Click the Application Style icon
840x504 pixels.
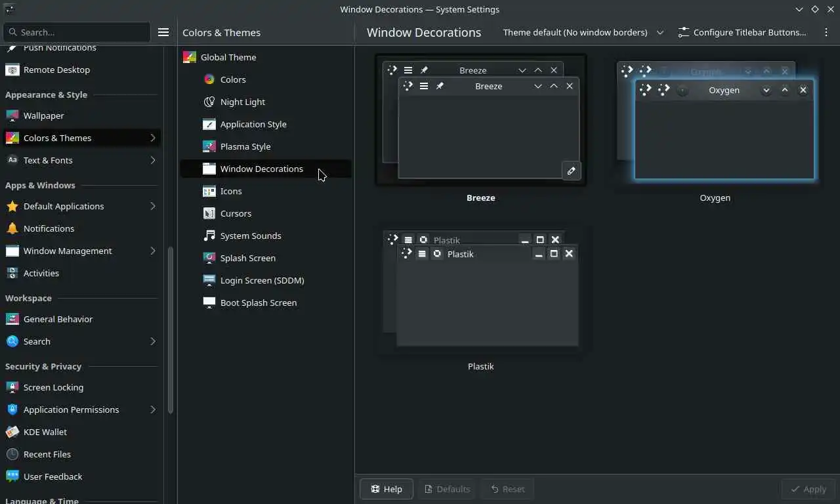click(209, 124)
